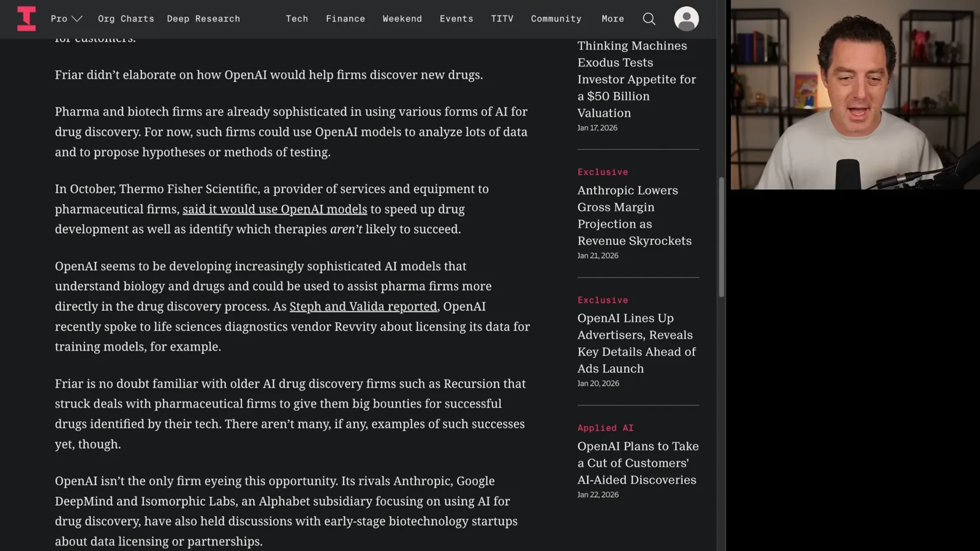
Task: Expand the More menu
Action: [x=613, y=19]
